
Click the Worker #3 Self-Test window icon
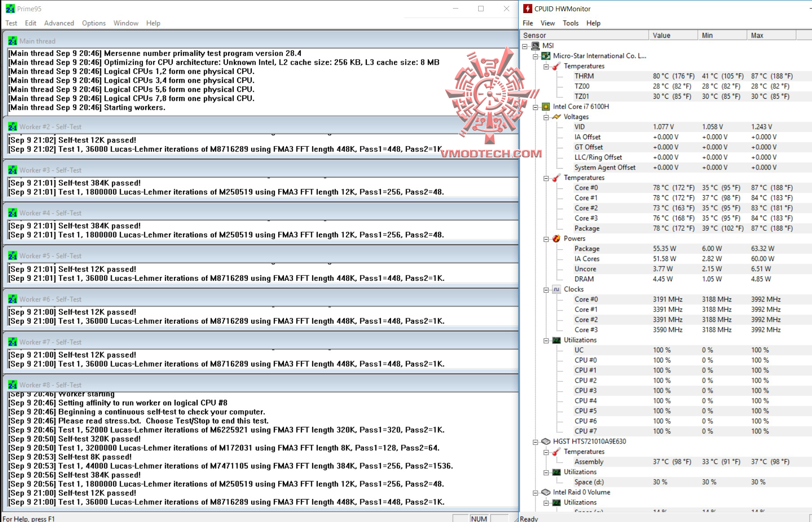click(13, 170)
